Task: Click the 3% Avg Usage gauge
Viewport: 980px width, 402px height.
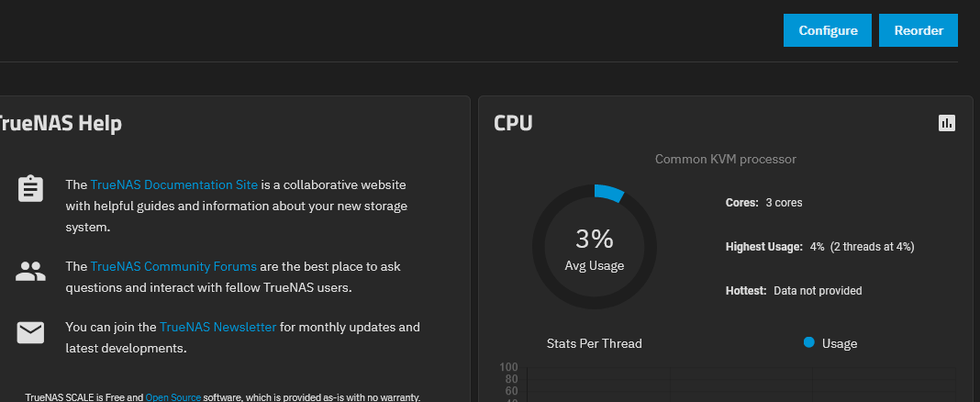Action: point(595,246)
